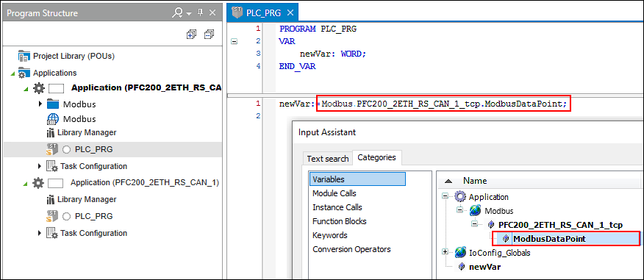Screen dimensions: 644x280
Task: Collapse the Applications node
Action: coord(12,73)
